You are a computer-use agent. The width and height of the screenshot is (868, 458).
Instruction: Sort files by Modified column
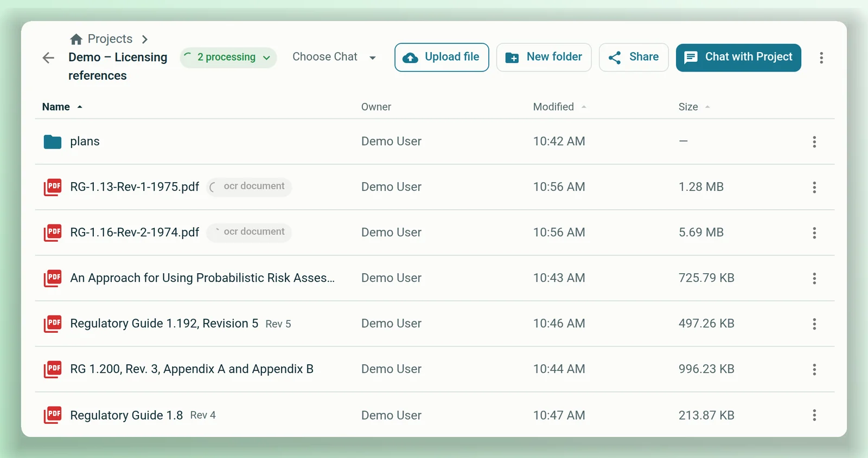[x=559, y=107]
